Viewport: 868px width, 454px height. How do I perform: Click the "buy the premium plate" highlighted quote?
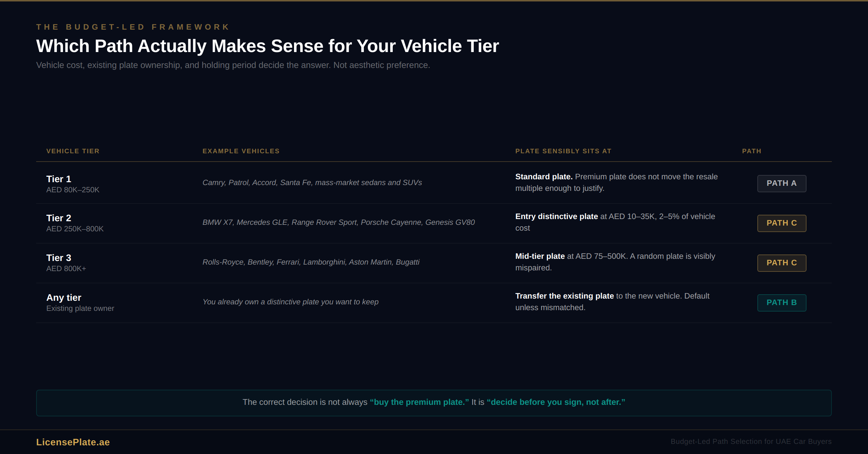419,402
